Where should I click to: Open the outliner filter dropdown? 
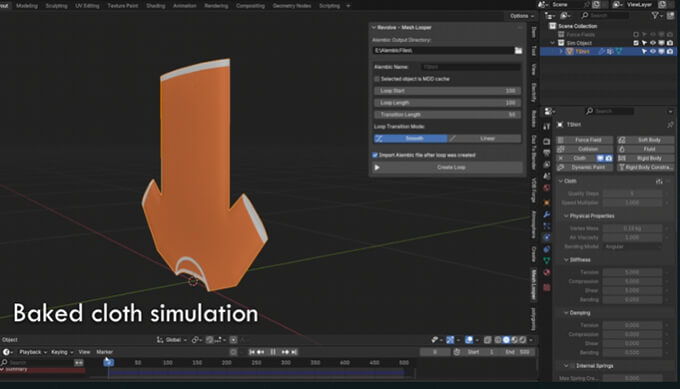pyautogui.click(x=657, y=16)
